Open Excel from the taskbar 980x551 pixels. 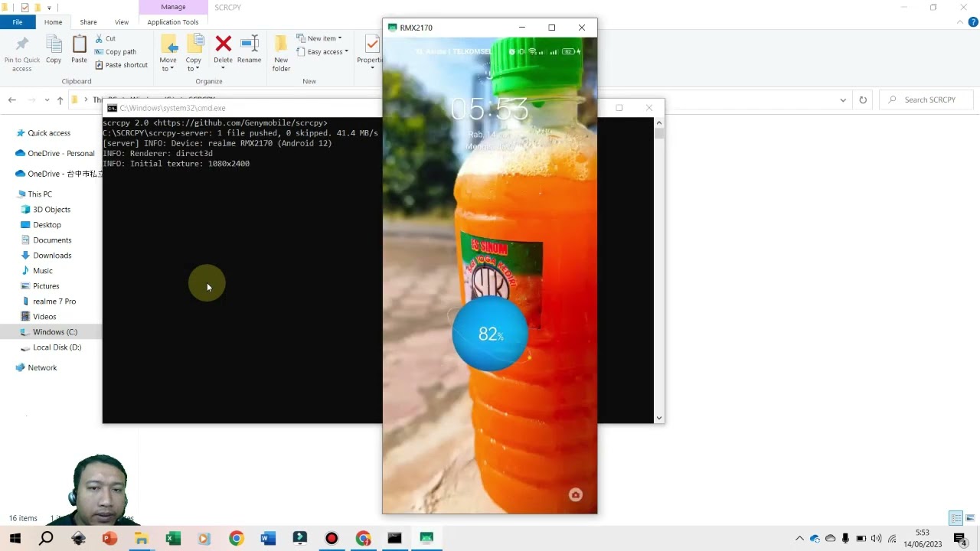(x=173, y=538)
